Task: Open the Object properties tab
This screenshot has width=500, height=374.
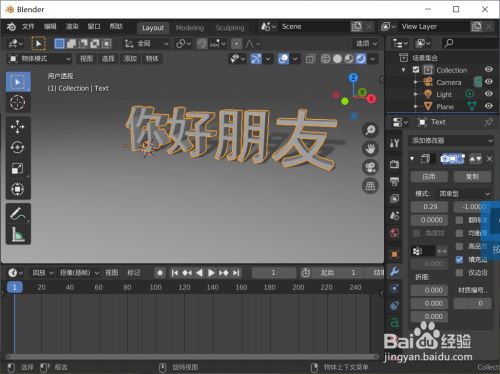Action: [x=394, y=254]
